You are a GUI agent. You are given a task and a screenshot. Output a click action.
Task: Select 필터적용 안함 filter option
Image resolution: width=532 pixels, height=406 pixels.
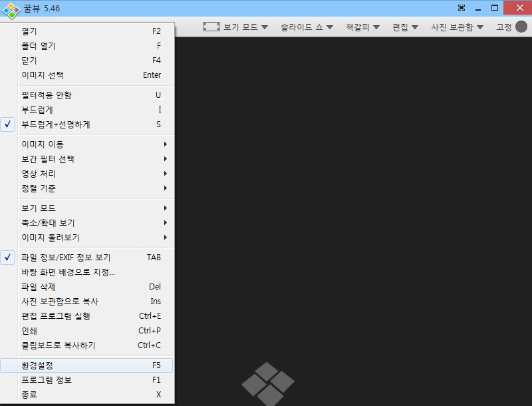coord(87,95)
